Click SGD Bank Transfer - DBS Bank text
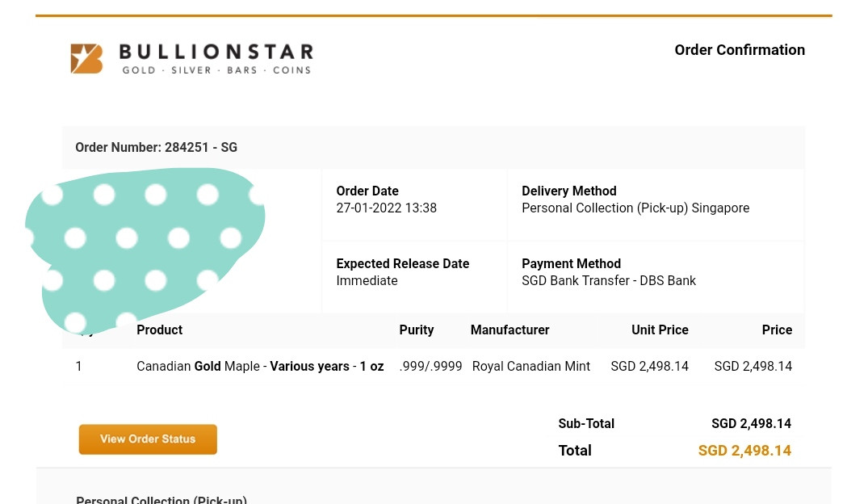 (608, 281)
